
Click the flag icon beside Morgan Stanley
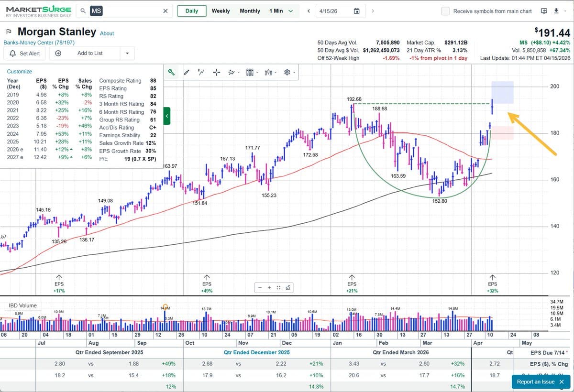point(9,32)
